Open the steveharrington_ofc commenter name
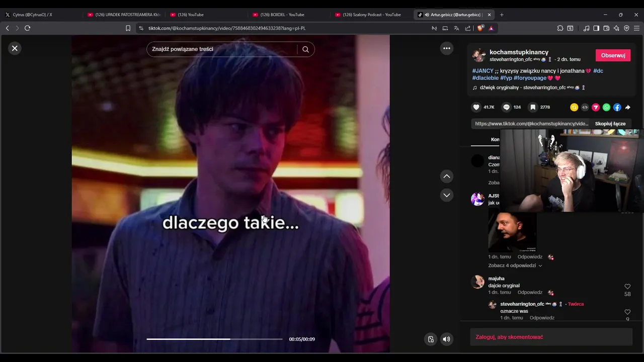The image size is (644, 362). click(x=522, y=304)
